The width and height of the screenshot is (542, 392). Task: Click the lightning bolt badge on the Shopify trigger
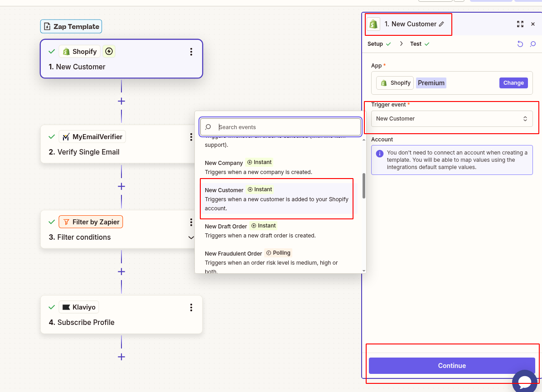[109, 51]
